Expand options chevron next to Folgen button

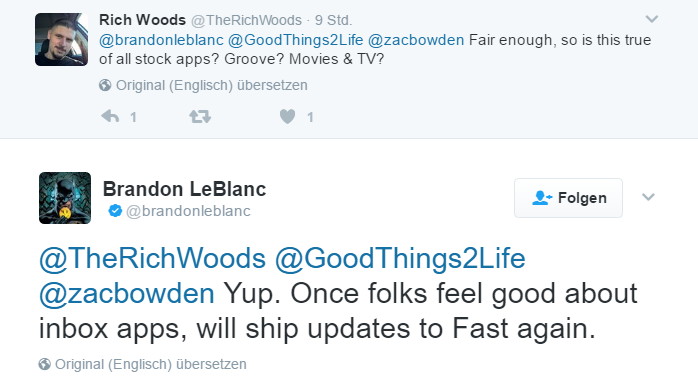[x=648, y=197]
